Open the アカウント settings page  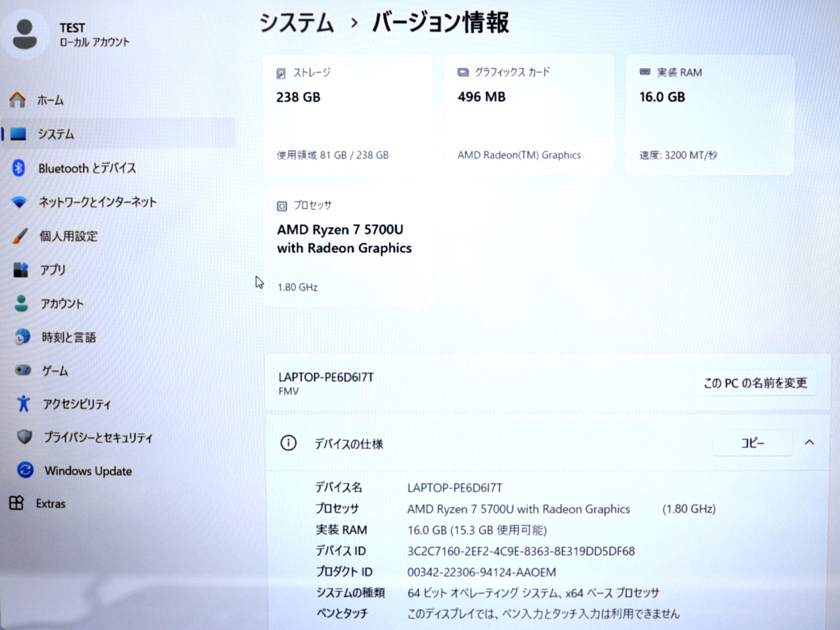pyautogui.click(x=62, y=304)
